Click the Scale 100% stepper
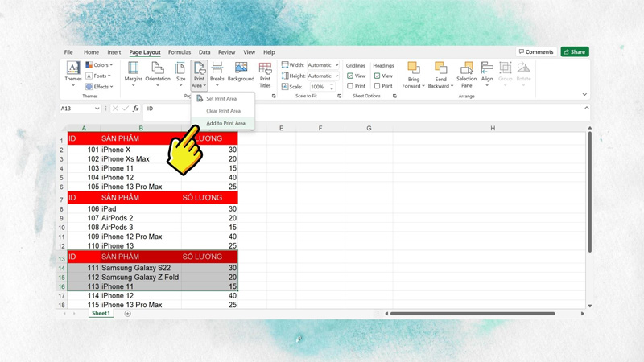The height and width of the screenshot is (362, 644). (x=332, y=87)
